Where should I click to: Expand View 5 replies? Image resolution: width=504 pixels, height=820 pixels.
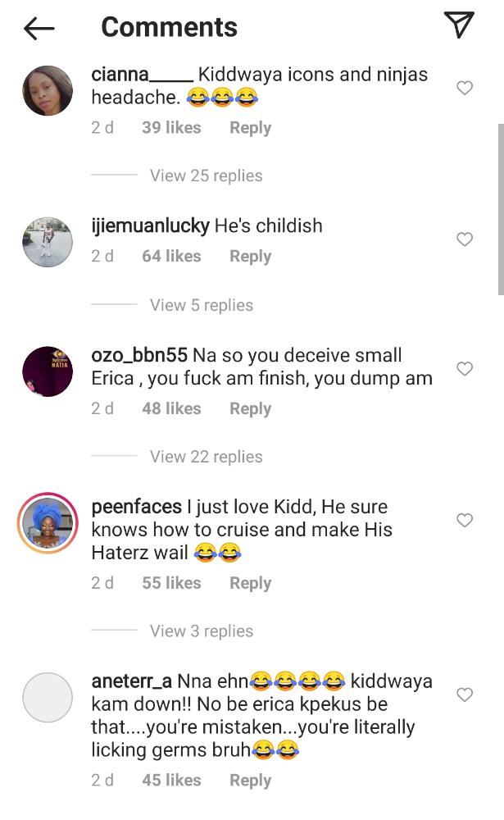coord(201,305)
